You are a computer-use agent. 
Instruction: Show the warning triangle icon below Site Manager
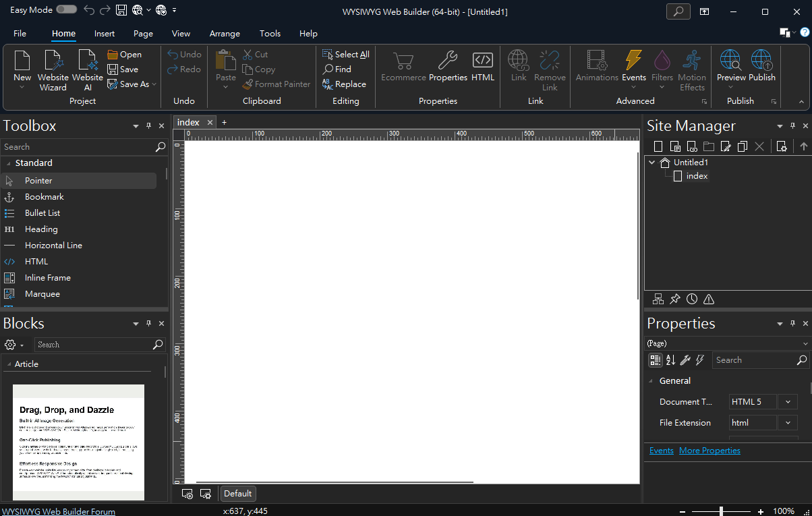(709, 299)
